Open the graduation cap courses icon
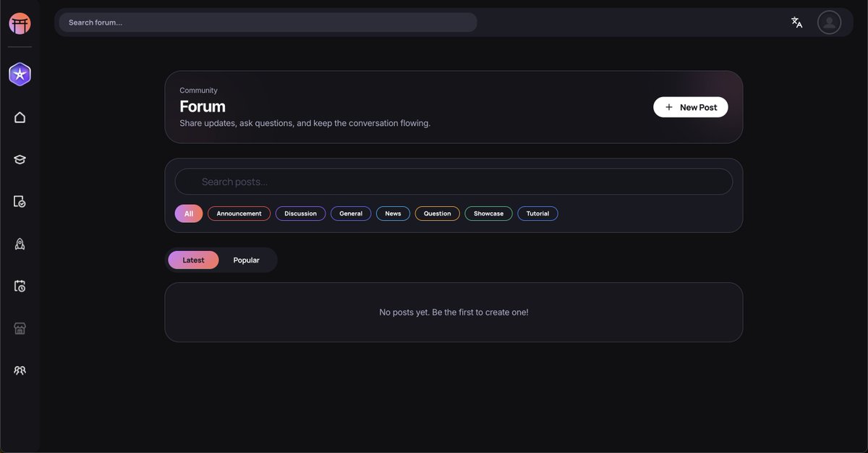868x453 pixels. (20, 160)
